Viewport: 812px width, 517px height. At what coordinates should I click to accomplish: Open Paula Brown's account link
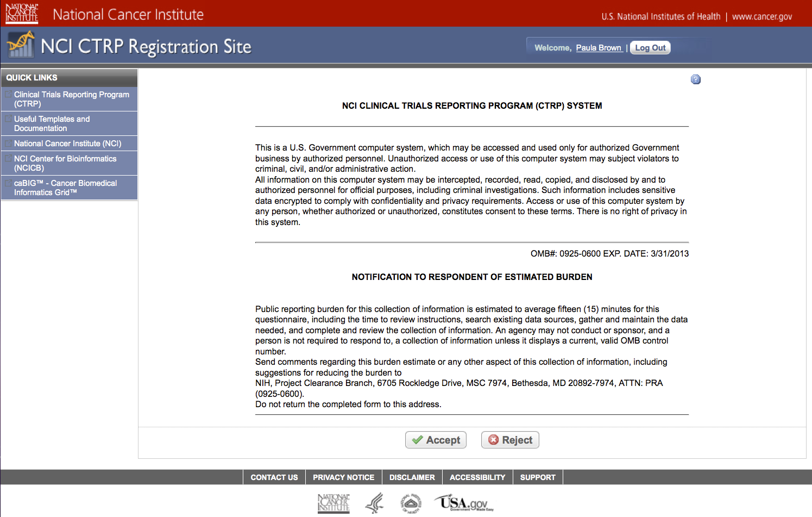(x=599, y=48)
